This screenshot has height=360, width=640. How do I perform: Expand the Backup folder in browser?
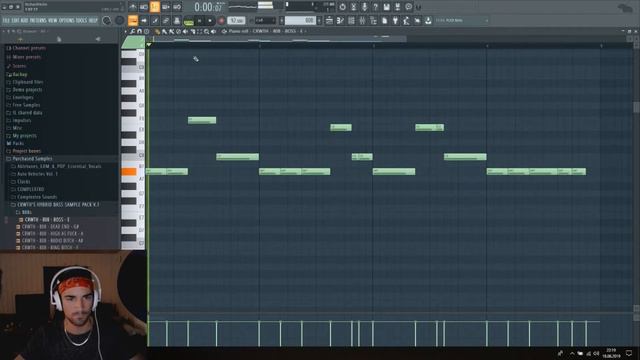tap(20, 74)
